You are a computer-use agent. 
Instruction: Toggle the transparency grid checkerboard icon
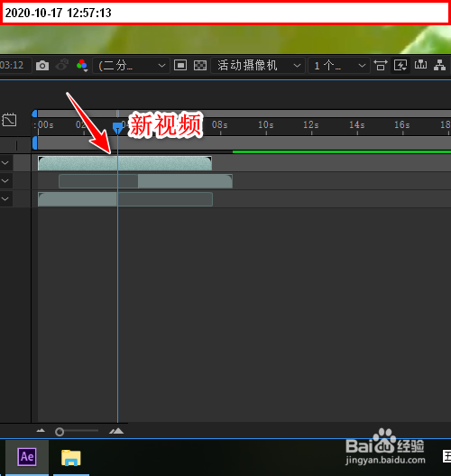200,65
